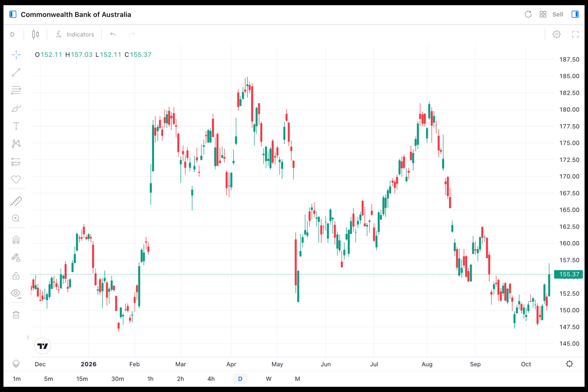Image resolution: width=588 pixels, height=392 pixels.
Task: Select the text annotation tool
Action: 16,126
